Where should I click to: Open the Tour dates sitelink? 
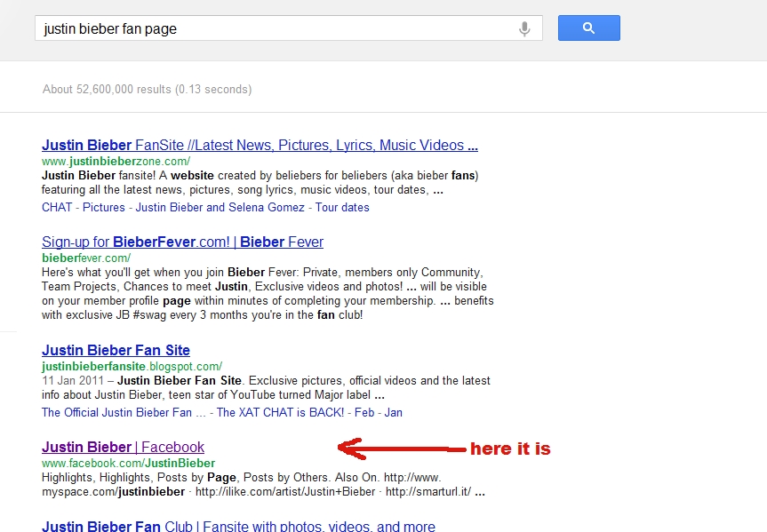[342, 207]
